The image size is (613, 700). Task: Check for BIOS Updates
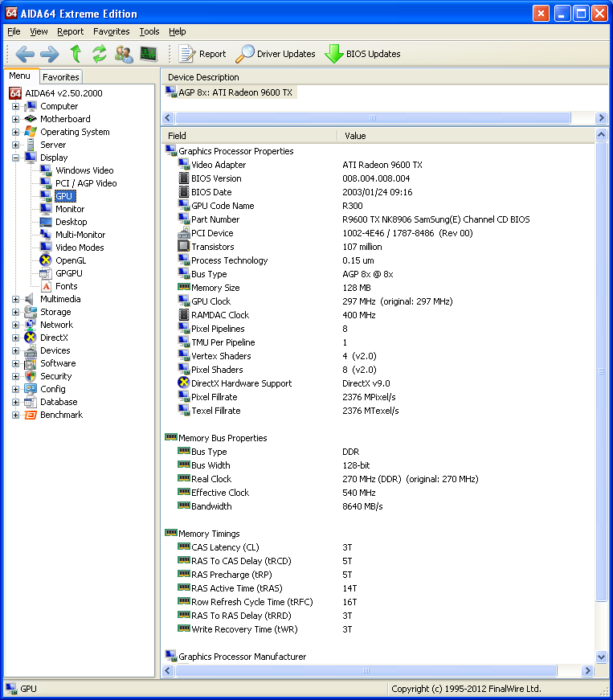pos(362,54)
